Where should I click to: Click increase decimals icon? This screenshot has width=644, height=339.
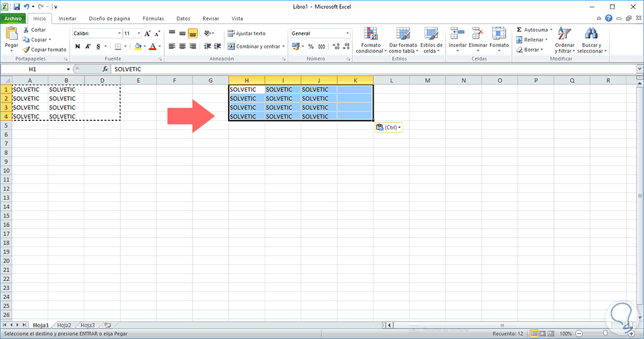pos(336,46)
